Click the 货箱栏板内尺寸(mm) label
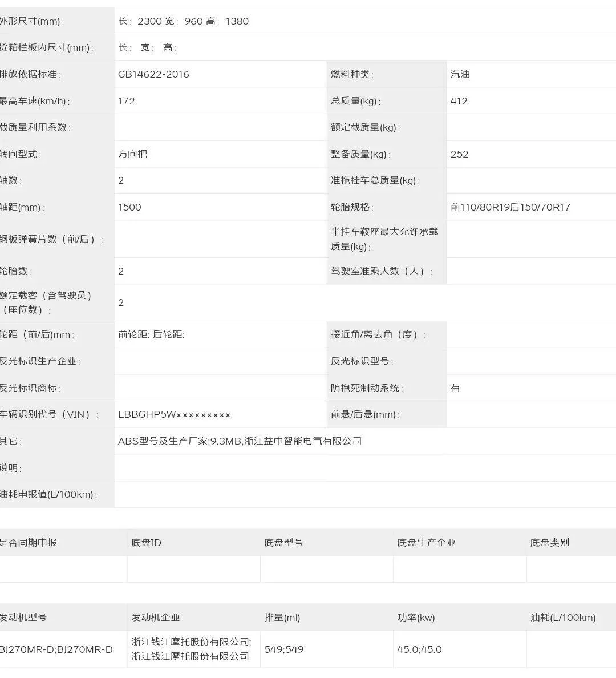This screenshot has width=616, height=678. click(47, 47)
